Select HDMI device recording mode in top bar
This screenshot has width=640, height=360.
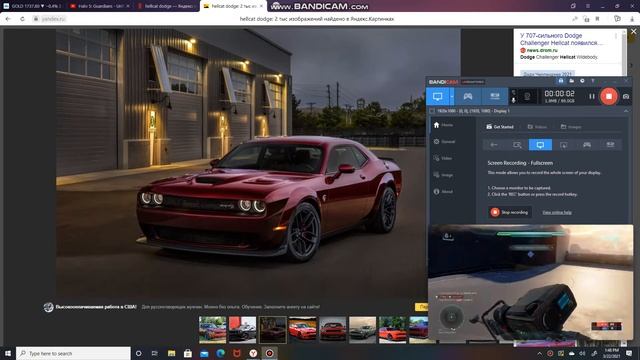(x=495, y=96)
